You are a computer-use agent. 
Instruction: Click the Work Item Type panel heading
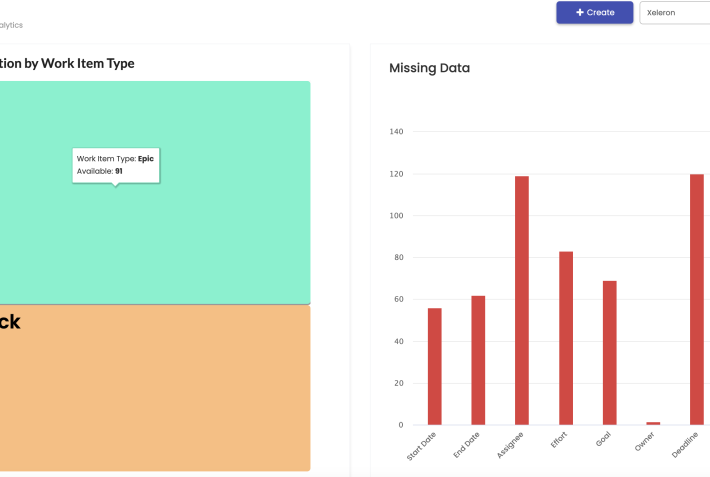pos(67,63)
